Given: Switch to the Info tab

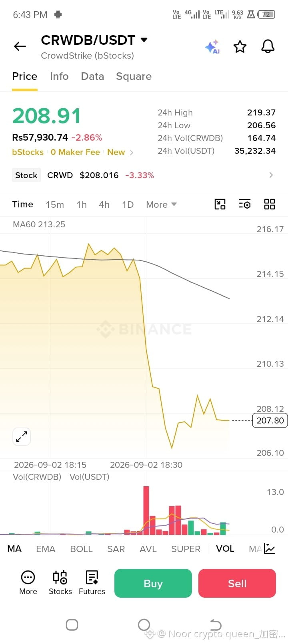Looking at the screenshot, I should 59,76.
